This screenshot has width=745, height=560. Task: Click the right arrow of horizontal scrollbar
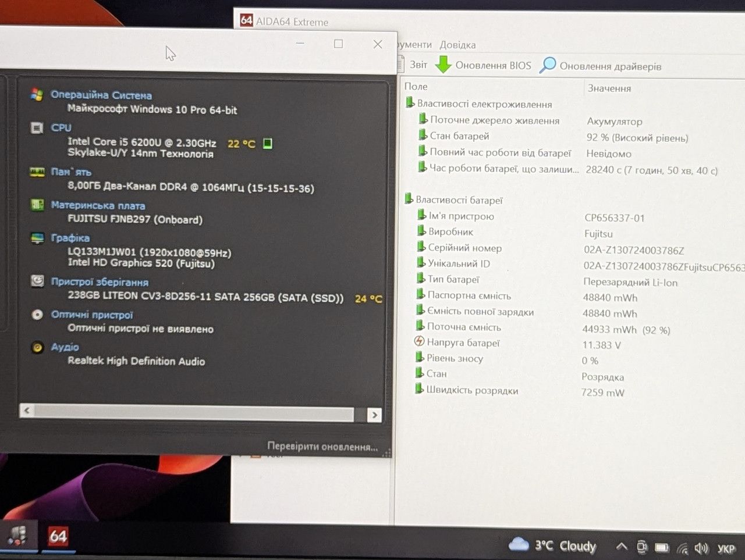click(374, 415)
